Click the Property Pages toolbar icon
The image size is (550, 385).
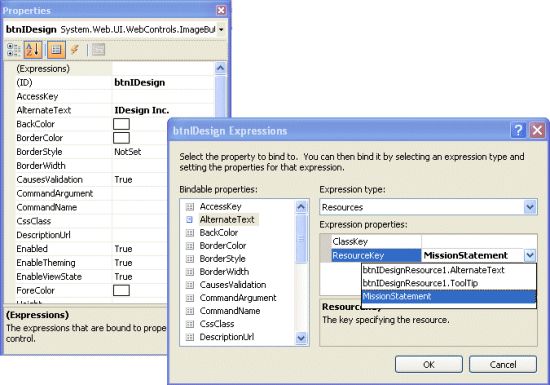click(x=98, y=50)
